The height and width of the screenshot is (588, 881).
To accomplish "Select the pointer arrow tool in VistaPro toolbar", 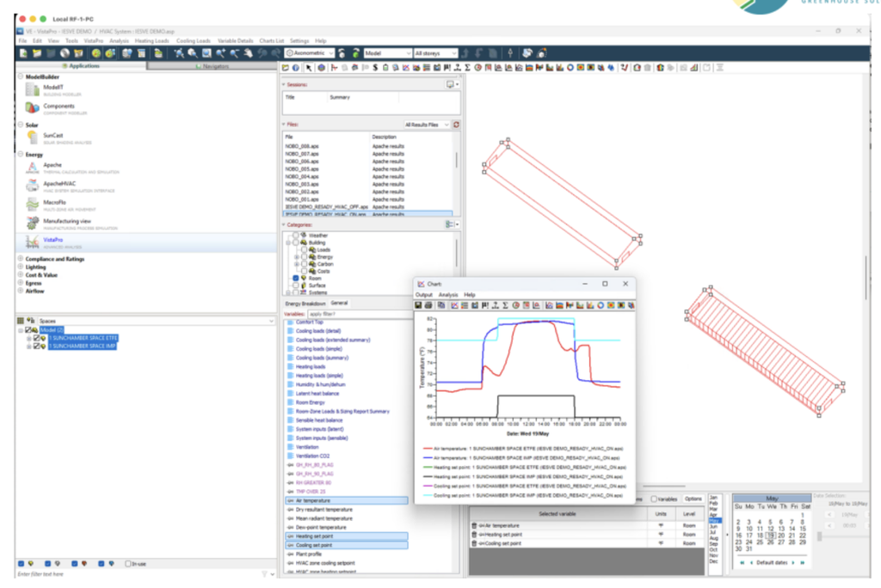I will point(309,68).
